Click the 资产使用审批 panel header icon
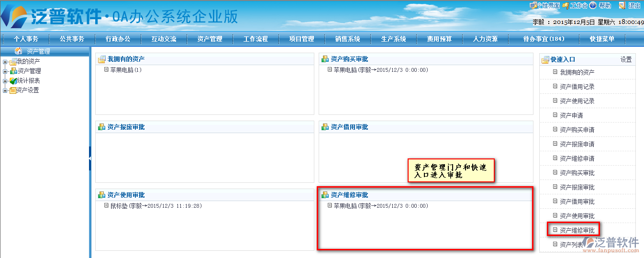644x258 pixels. pyautogui.click(x=101, y=195)
